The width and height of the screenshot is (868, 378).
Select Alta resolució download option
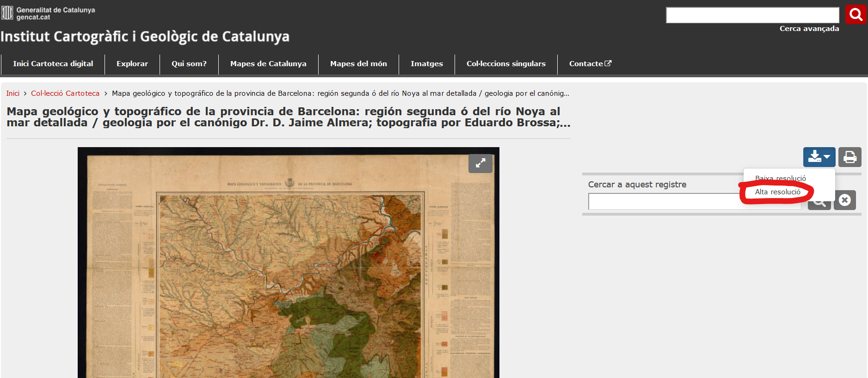pos(777,192)
